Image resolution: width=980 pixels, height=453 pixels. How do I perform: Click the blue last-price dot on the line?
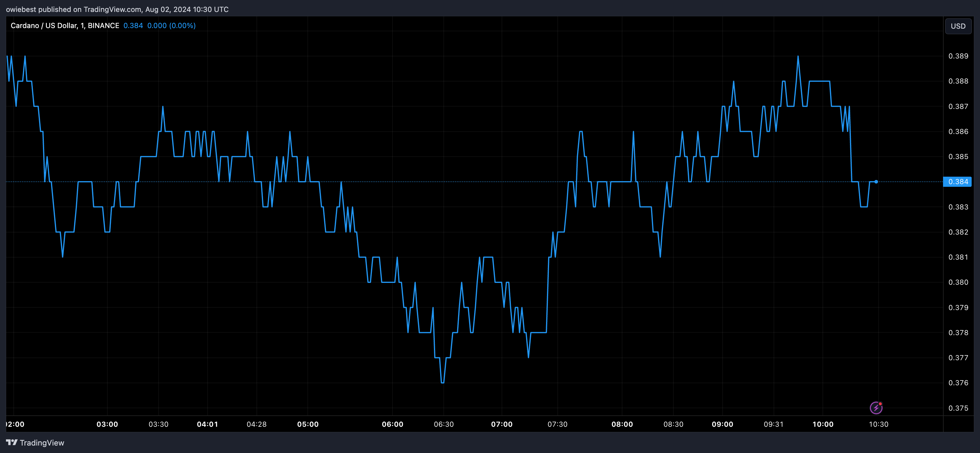point(876,181)
